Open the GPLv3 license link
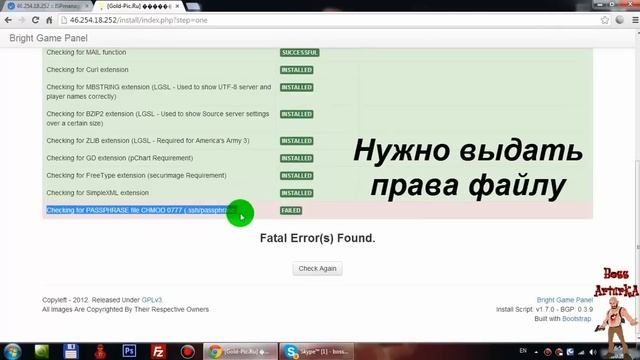Viewport: 640px width, 360px height. [x=151, y=300]
